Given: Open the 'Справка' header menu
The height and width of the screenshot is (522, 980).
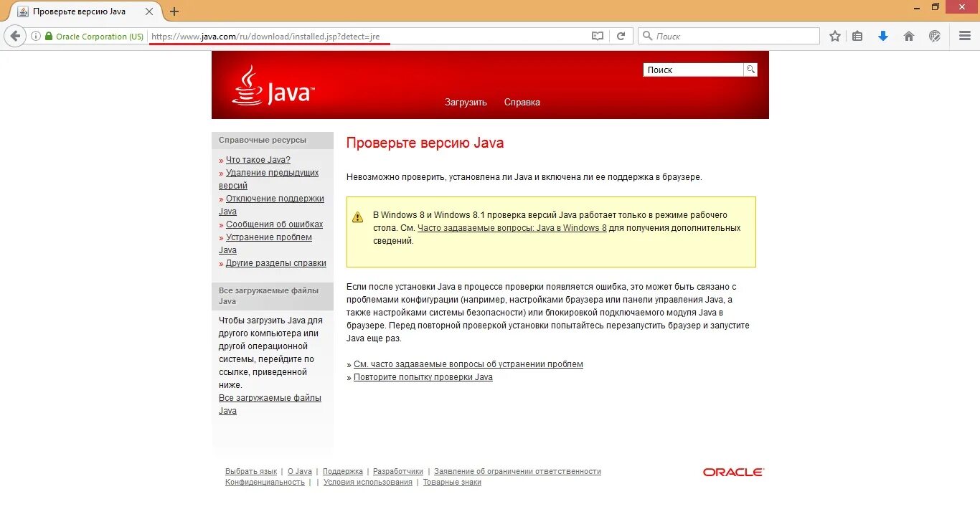Looking at the screenshot, I should point(522,103).
